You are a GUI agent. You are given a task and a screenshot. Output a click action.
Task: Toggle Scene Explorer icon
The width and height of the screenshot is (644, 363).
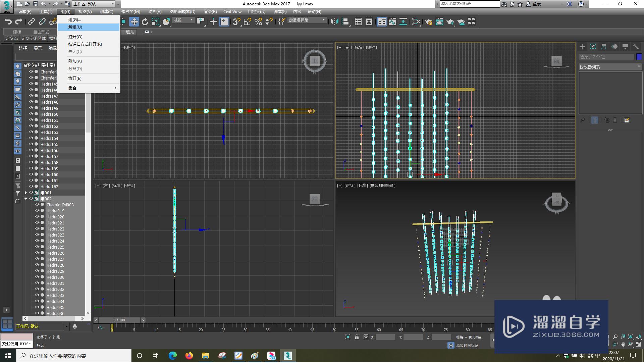click(358, 22)
